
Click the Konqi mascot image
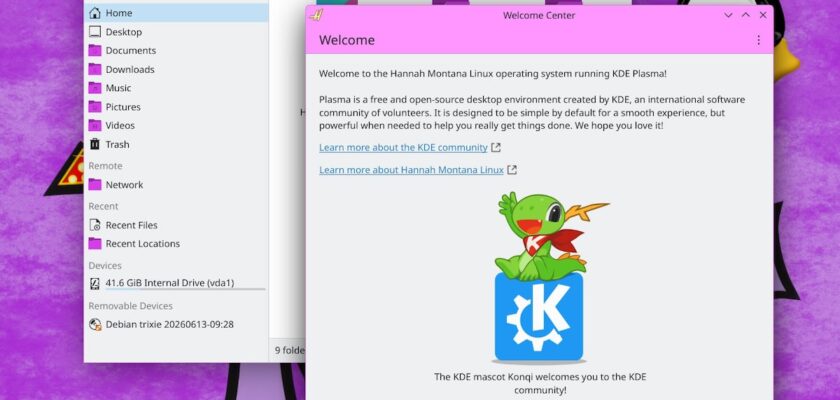540,277
